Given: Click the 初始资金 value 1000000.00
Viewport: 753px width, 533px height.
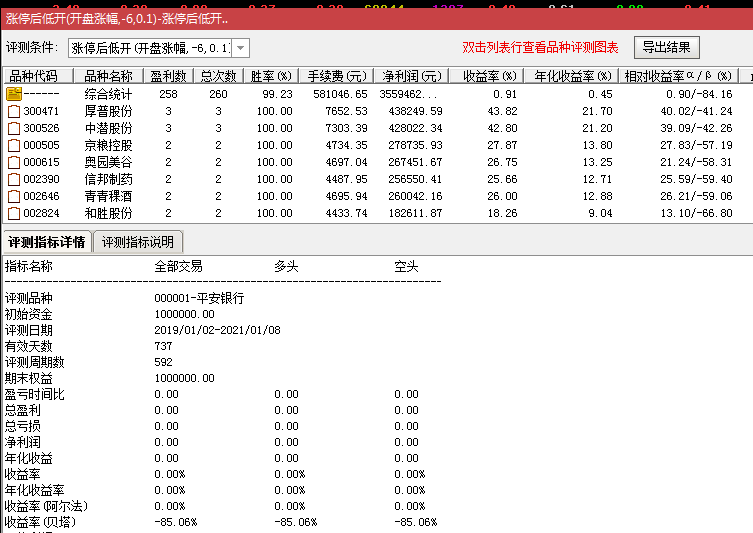Looking at the screenshot, I should (184, 315).
